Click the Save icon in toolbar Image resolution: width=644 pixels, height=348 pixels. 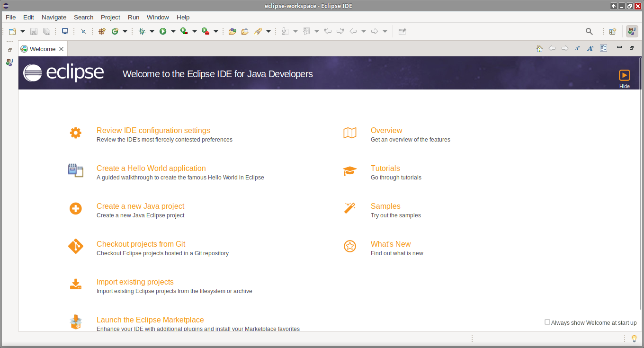tap(34, 31)
